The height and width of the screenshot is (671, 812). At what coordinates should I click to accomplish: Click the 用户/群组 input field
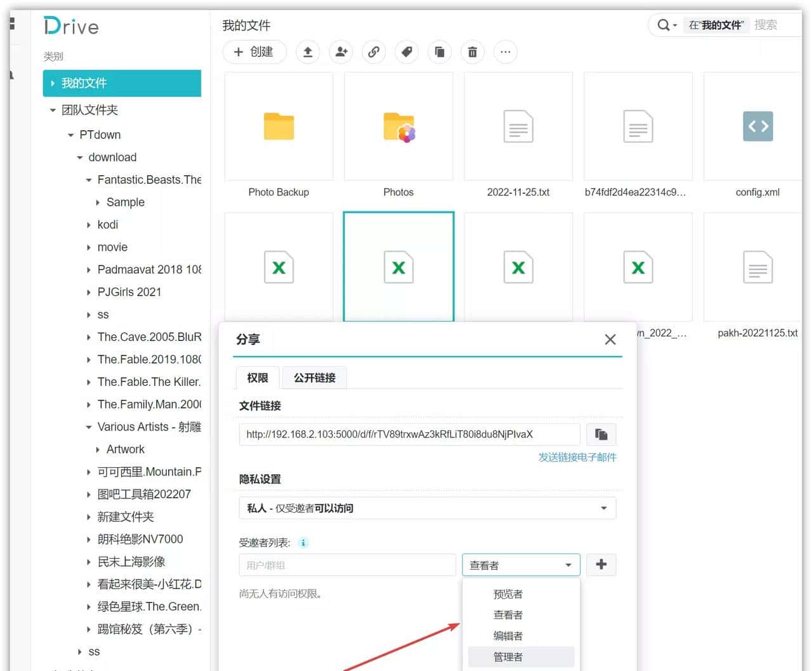click(347, 565)
